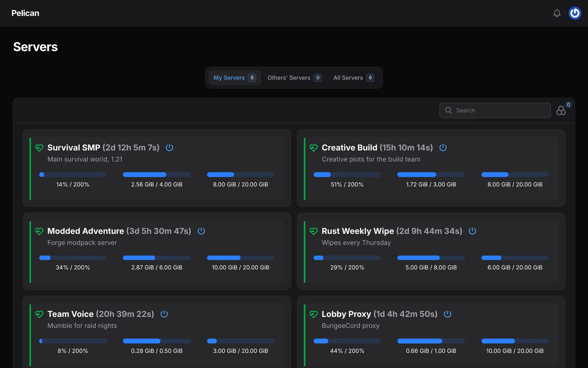Click 'Wipes every Thursday' description
588x368 pixels.
pos(356,243)
